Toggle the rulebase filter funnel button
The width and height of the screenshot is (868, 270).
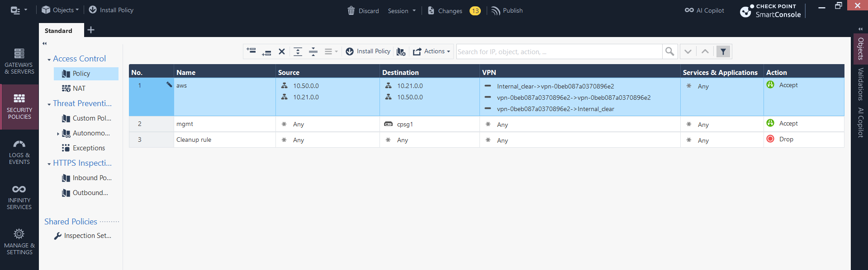pos(723,51)
